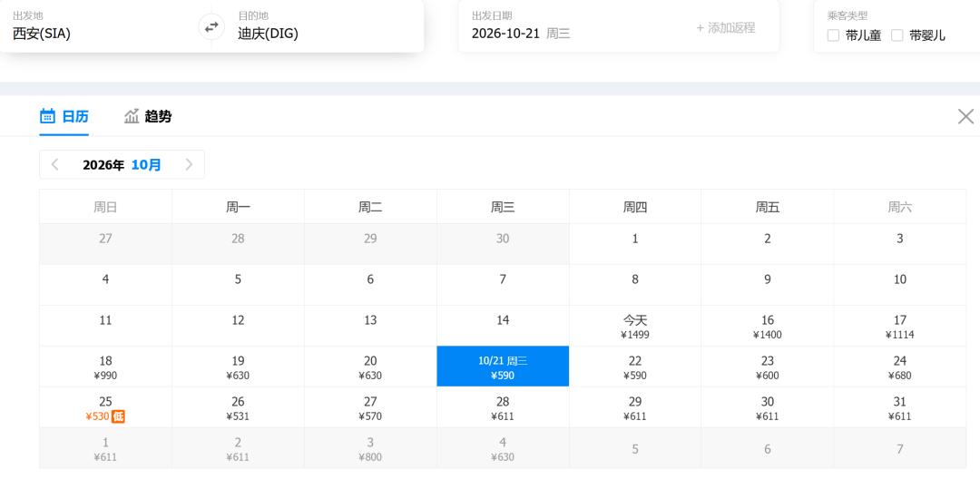Image resolution: width=980 pixels, height=489 pixels.
Task: Choose October 28 date cell
Action: [x=503, y=407]
